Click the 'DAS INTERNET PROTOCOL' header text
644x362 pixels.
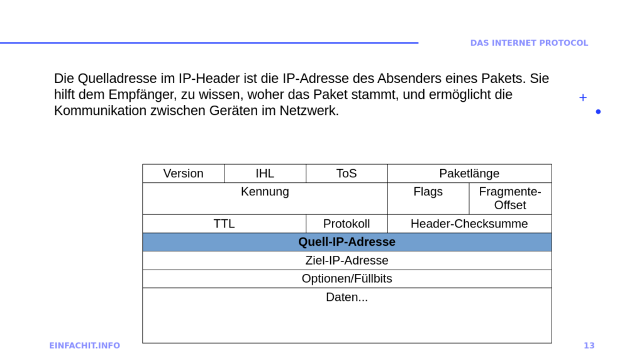point(529,43)
